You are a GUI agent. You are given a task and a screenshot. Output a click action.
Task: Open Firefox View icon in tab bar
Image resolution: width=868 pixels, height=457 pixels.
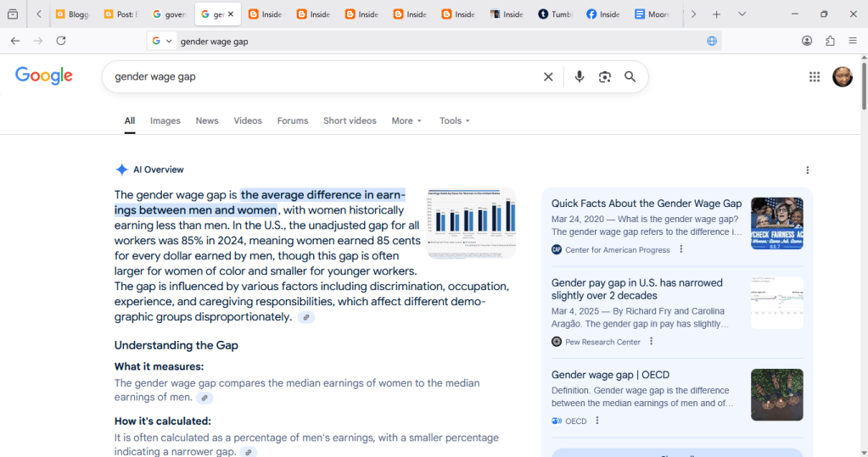tap(12, 14)
